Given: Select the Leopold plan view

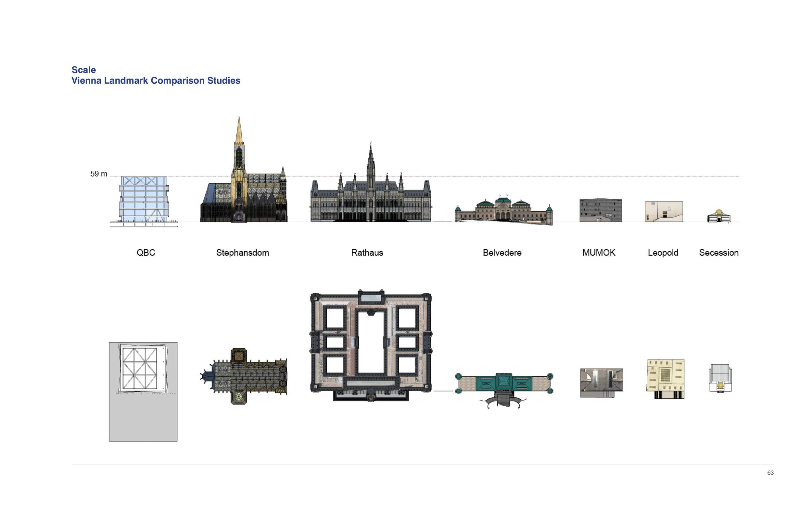Looking at the screenshot, I should [x=665, y=378].
